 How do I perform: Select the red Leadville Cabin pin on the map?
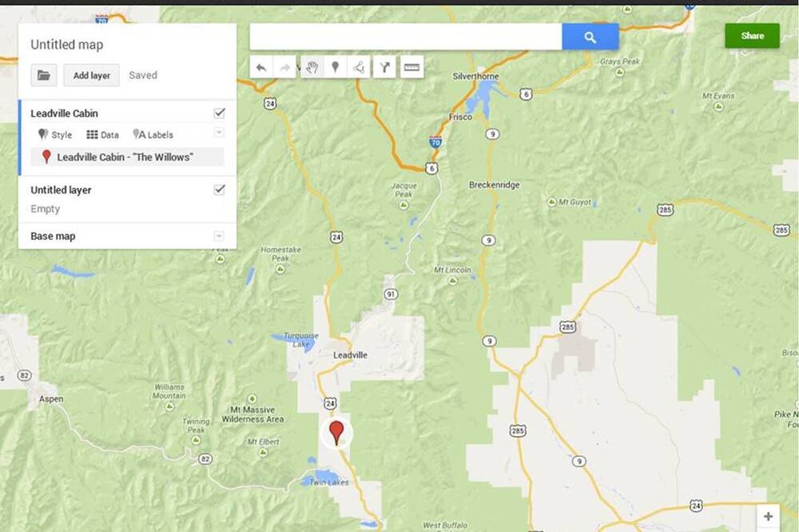336,433
